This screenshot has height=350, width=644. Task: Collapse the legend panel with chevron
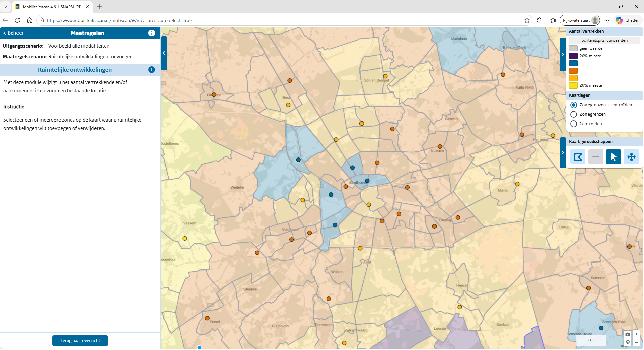click(563, 55)
